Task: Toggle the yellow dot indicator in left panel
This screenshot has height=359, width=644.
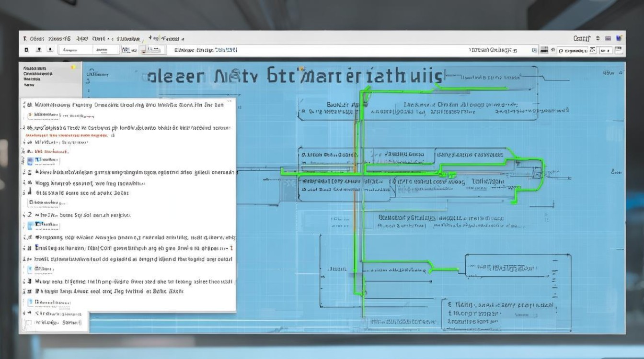Action: [x=73, y=67]
